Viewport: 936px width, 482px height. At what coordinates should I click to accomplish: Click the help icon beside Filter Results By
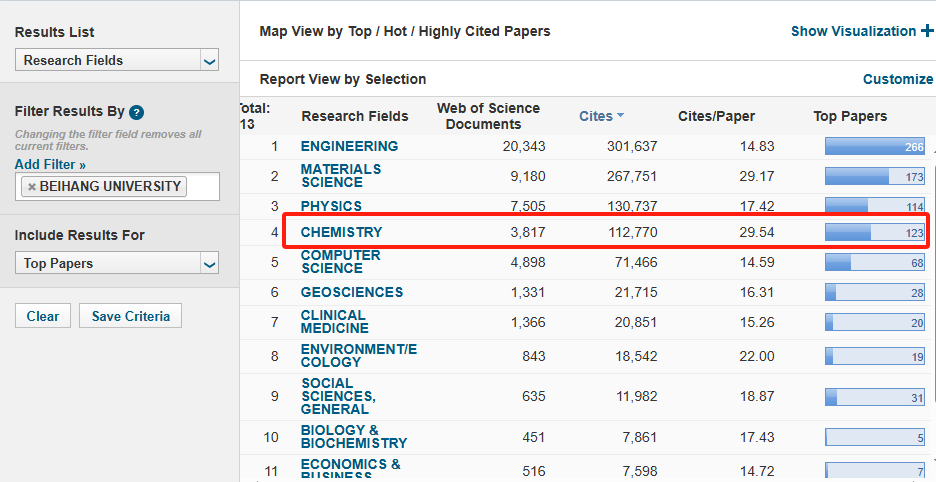coord(137,113)
